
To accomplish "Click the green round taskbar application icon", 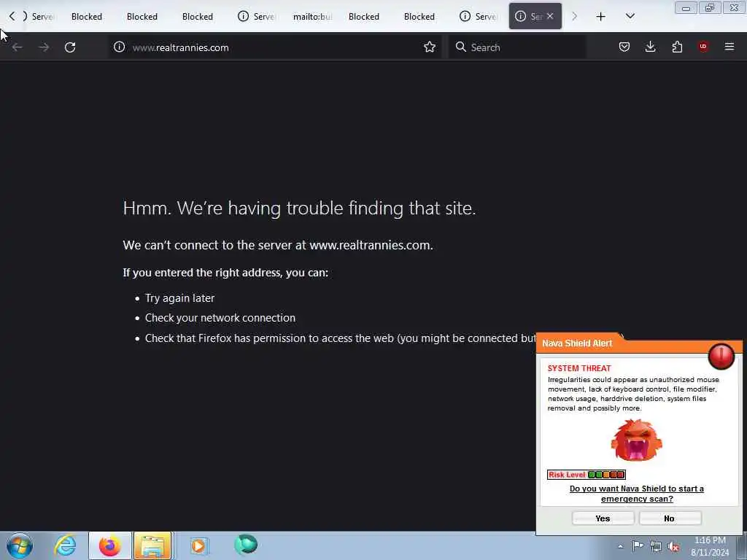I will (246, 544).
